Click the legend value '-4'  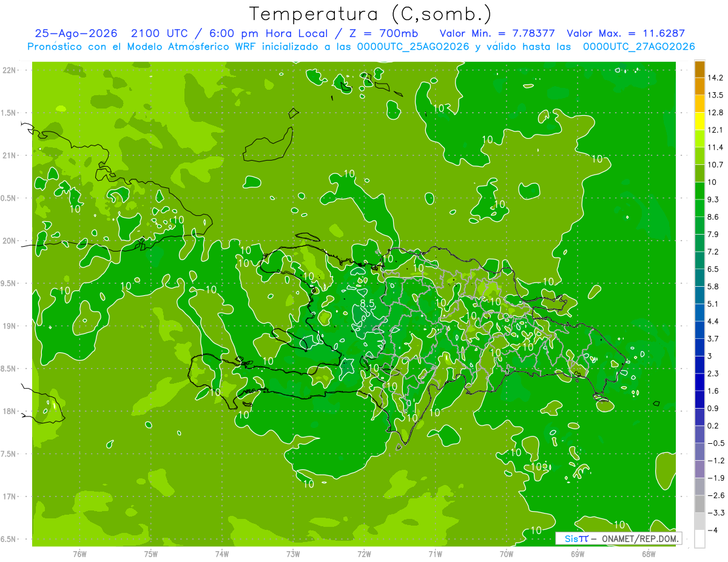713,530
